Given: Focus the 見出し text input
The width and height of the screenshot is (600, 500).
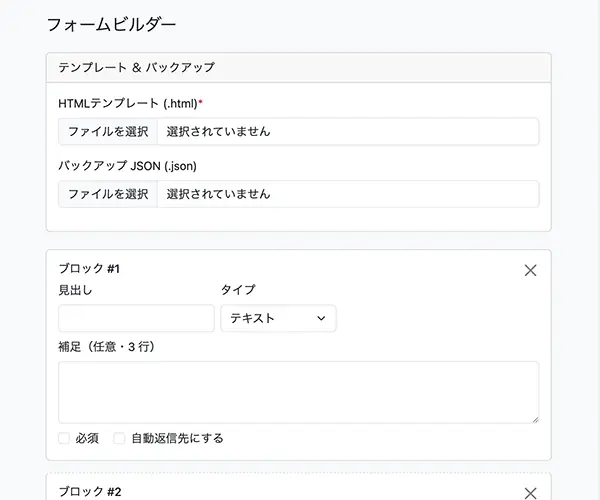Looking at the screenshot, I should pyautogui.click(x=136, y=318).
